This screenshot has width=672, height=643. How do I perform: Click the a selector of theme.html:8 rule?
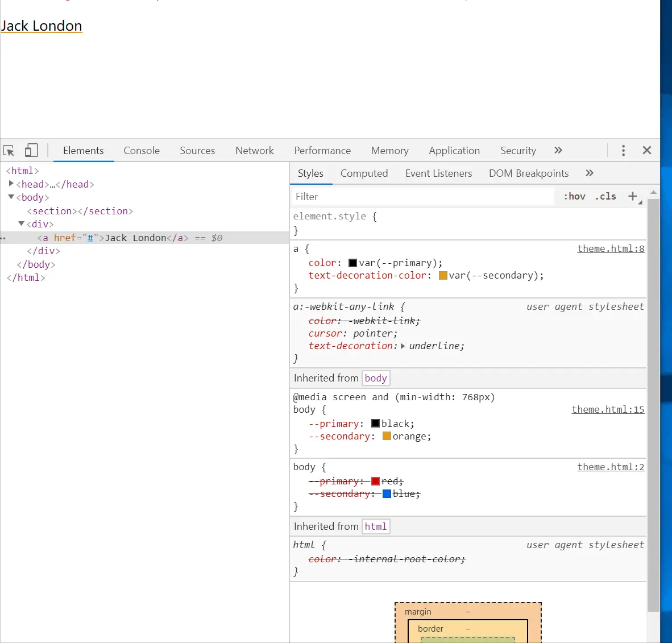point(296,248)
